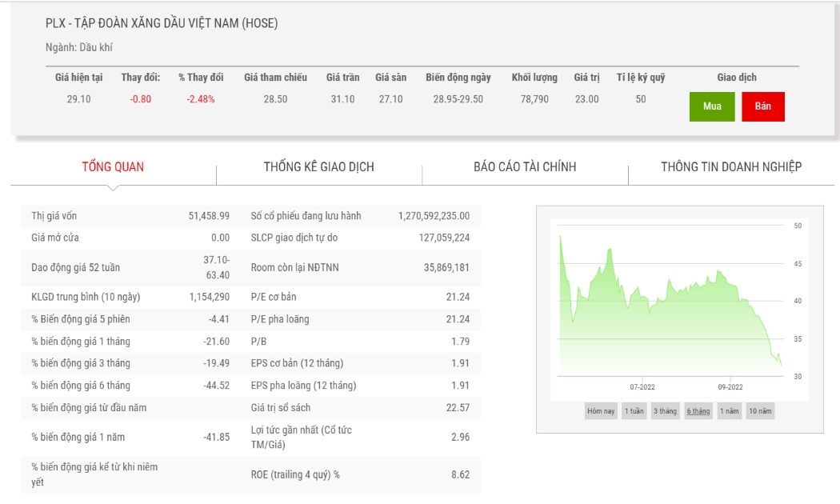Select 1 năm chart range
Viewport: 840px width, 504px height.
tap(729, 411)
